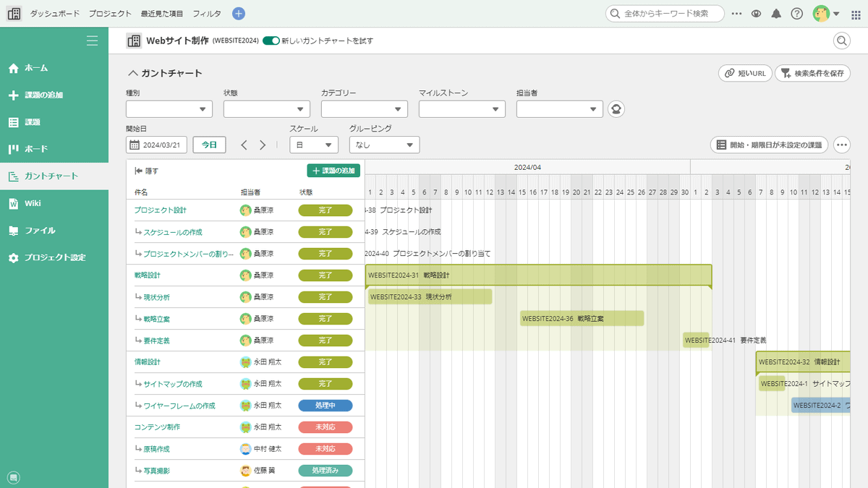Viewport: 868px width, 488px height.
Task: Toggle the new Gantt chart switch
Action: (271, 41)
